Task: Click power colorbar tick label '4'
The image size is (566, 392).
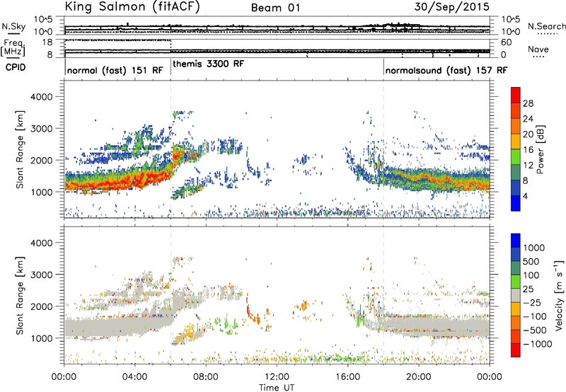Action: (x=525, y=196)
